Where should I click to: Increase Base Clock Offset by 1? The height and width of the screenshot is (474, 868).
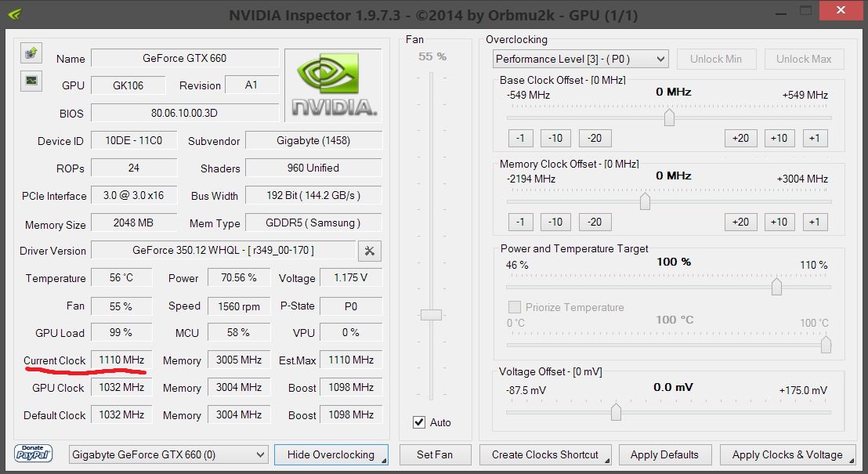(x=815, y=138)
